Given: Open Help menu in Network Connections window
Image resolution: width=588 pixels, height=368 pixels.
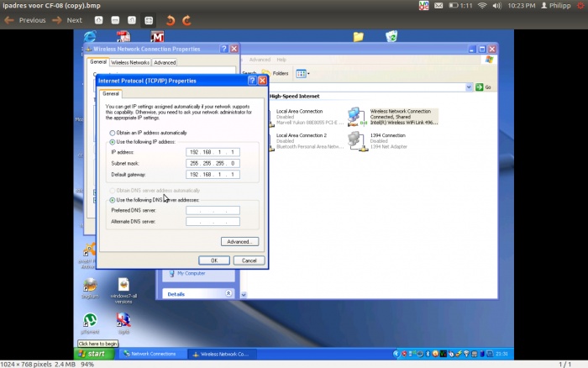Looking at the screenshot, I should coord(281,60).
